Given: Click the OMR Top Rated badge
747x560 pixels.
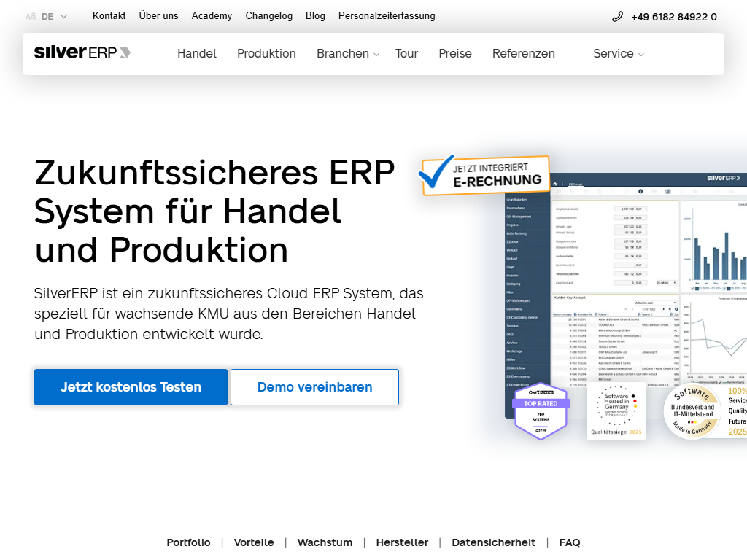Looking at the screenshot, I should [541, 411].
